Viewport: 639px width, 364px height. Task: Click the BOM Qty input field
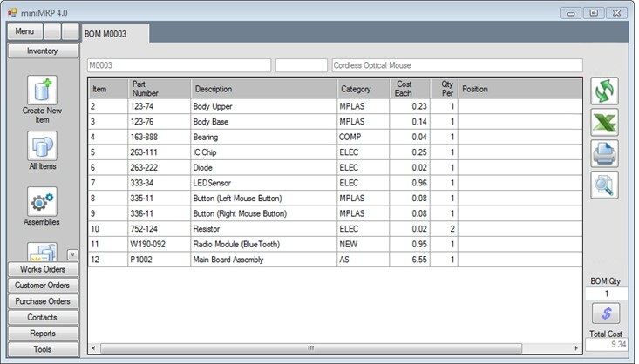click(x=604, y=294)
